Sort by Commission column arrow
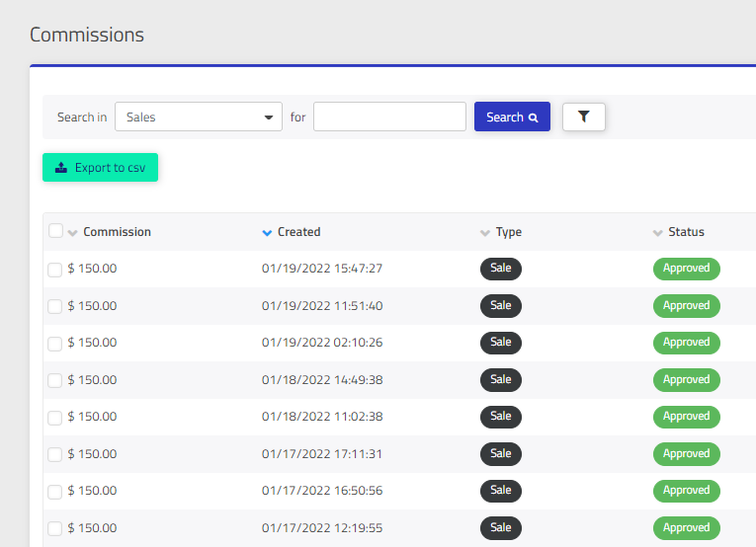756x547 pixels. coord(73,233)
